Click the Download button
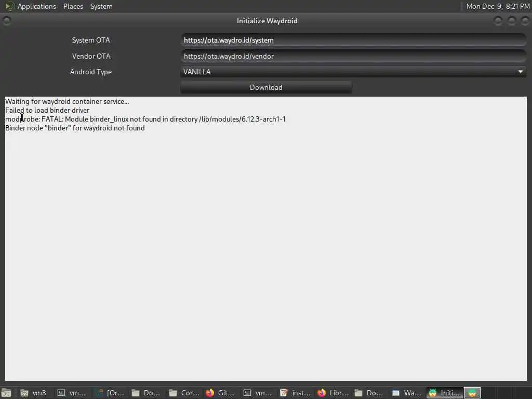 [266, 87]
